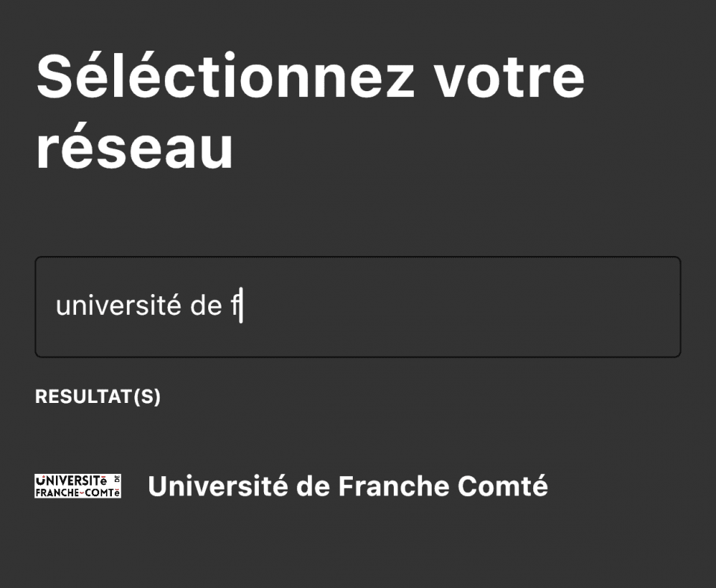Click the word "Sélectionnez" in the heading
Image resolution: width=716 pixels, height=588 pixels.
click(x=224, y=76)
